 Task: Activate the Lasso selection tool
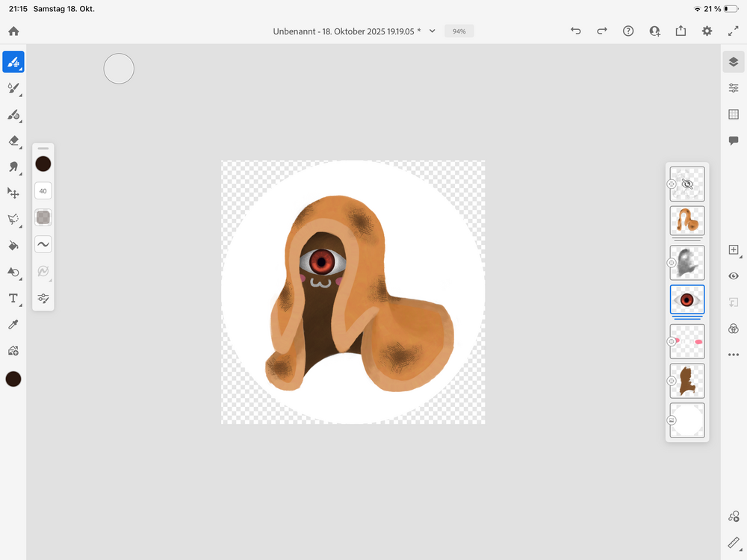click(x=13, y=219)
